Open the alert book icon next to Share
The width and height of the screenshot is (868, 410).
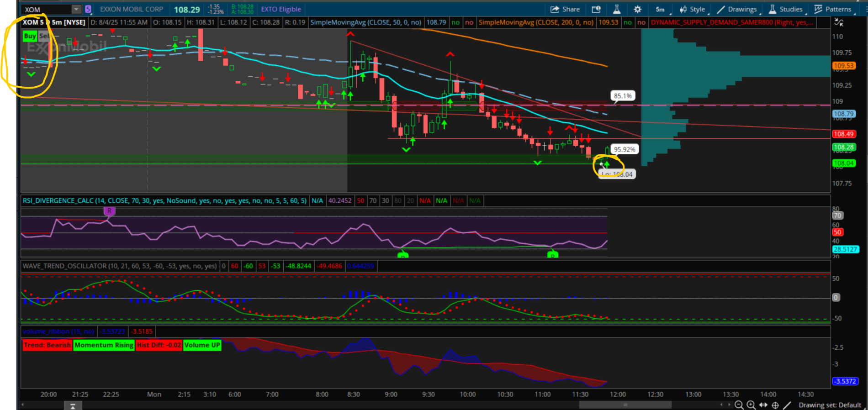(x=596, y=9)
